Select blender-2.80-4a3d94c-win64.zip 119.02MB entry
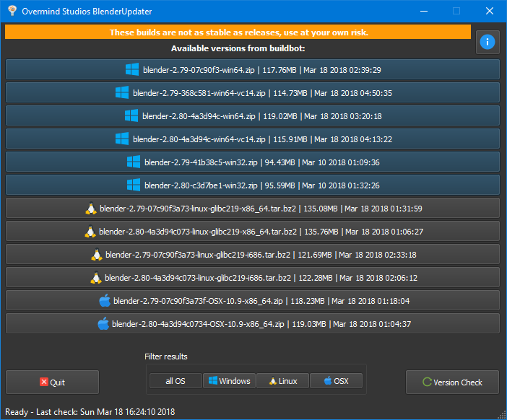The height and width of the screenshot is (420, 507). click(x=253, y=115)
